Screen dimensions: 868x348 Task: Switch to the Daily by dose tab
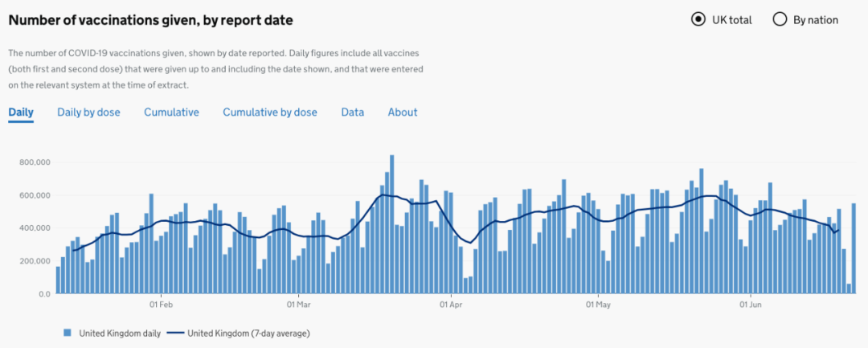click(88, 113)
